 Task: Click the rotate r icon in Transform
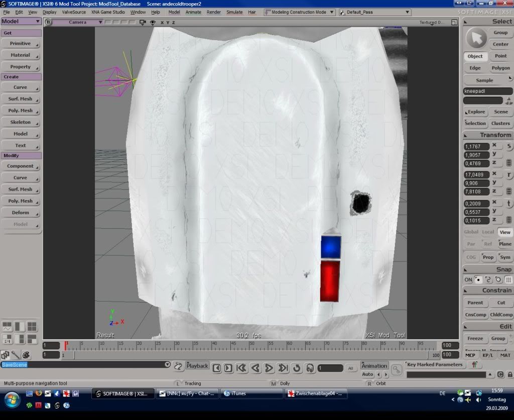click(509, 175)
